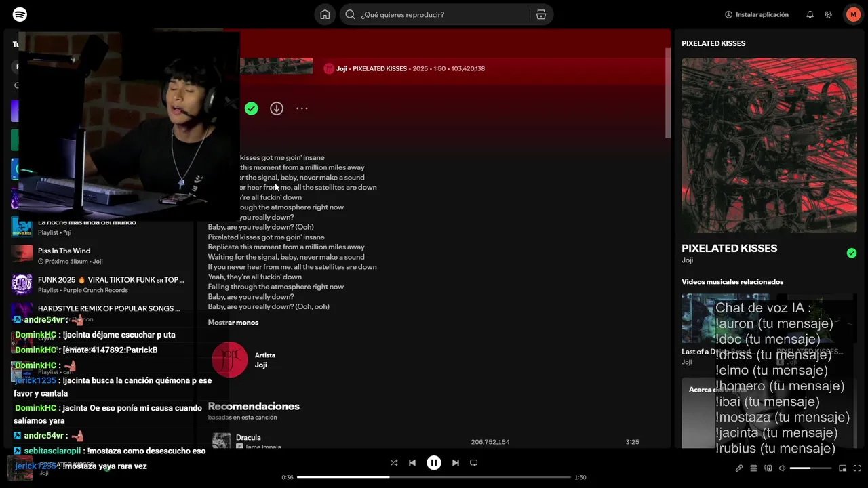Click Joji artist link in song header

coord(342,68)
